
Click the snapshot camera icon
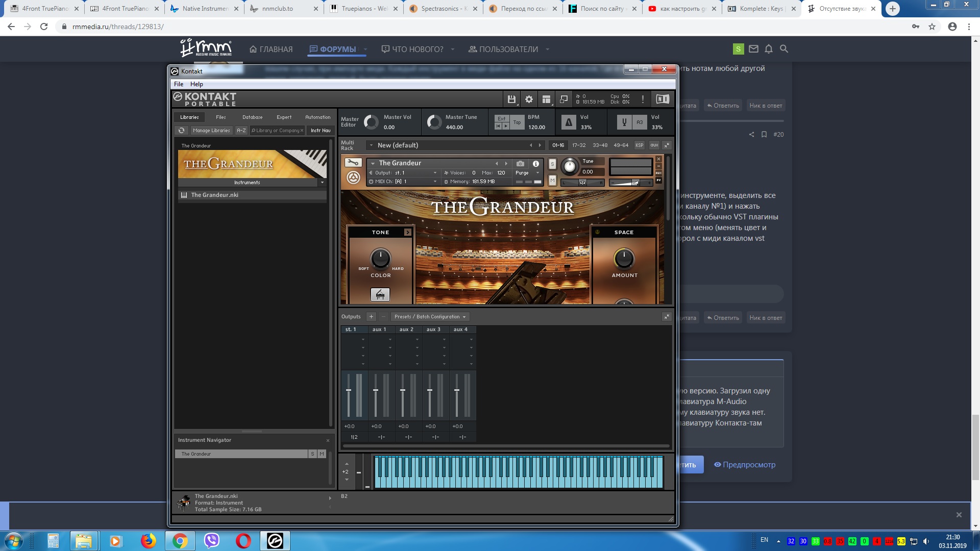[x=520, y=164]
